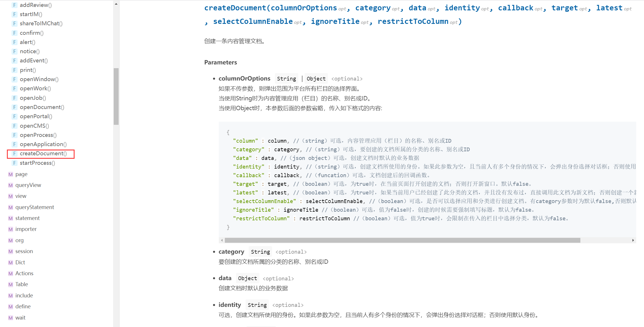Click the F icon beside addReview()
Viewport: 644px width, 327px height.
click(14, 5)
